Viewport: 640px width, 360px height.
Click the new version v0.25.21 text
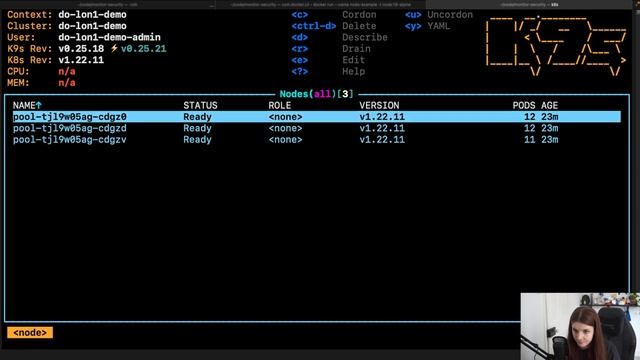click(144, 49)
